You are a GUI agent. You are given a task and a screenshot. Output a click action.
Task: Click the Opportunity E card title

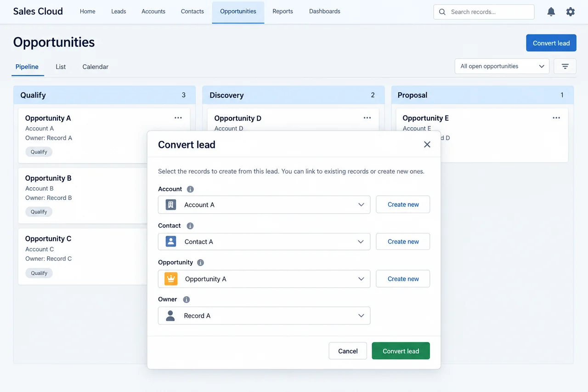click(x=426, y=118)
